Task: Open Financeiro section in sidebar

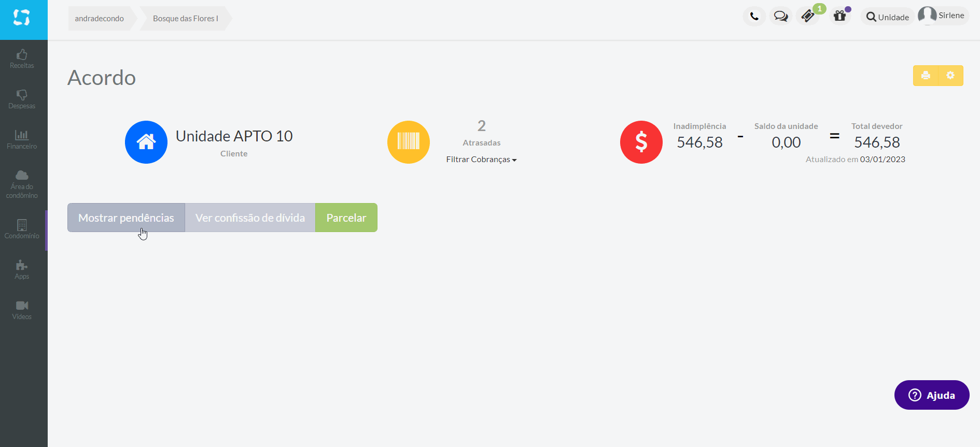Action: [22, 140]
